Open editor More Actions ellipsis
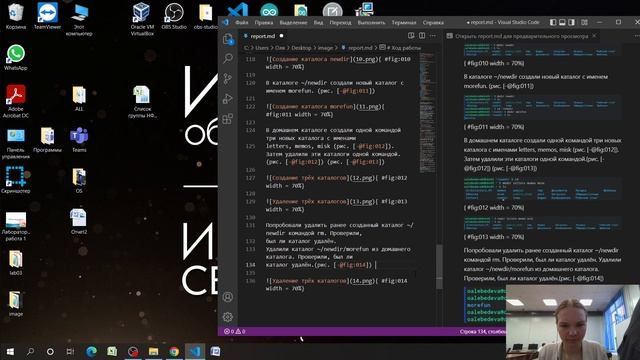This screenshot has height=360, width=640. [433, 36]
